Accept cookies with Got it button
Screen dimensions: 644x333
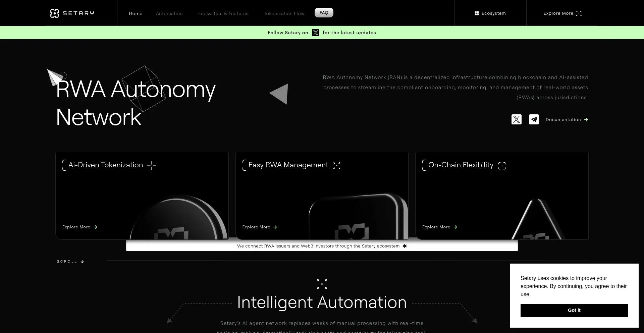click(x=574, y=310)
